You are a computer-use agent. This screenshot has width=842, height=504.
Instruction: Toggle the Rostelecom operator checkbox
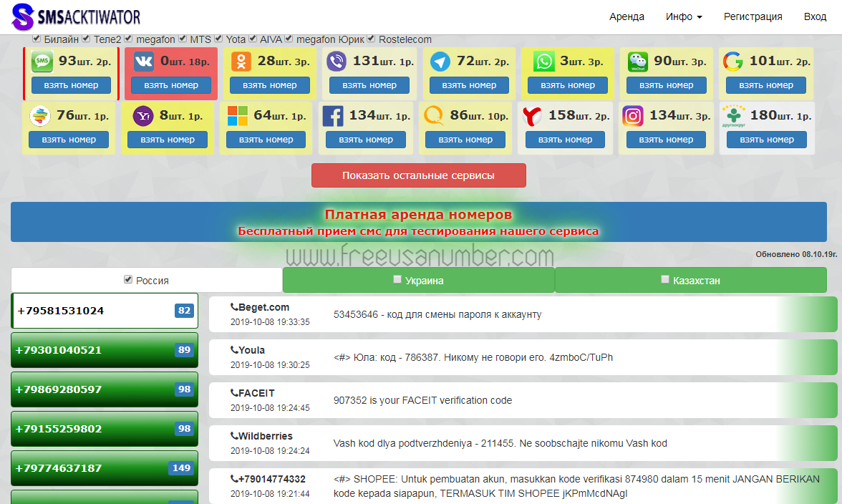click(x=371, y=39)
